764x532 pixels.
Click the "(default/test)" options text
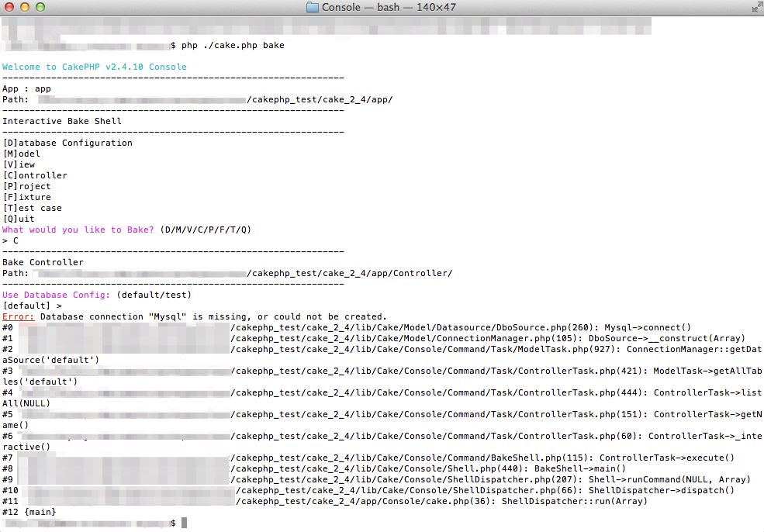(x=154, y=295)
